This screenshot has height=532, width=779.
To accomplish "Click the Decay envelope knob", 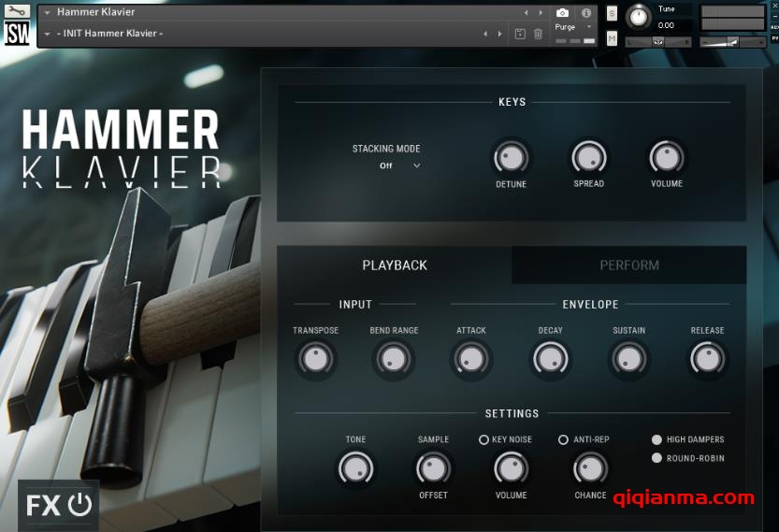I will [550, 359].
